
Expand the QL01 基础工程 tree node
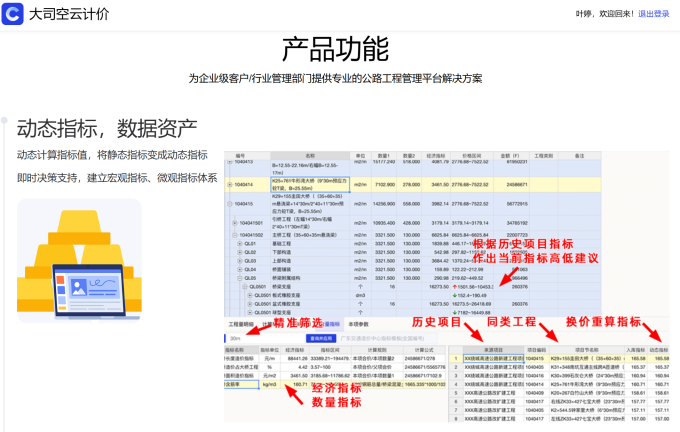tap(241, 243)
